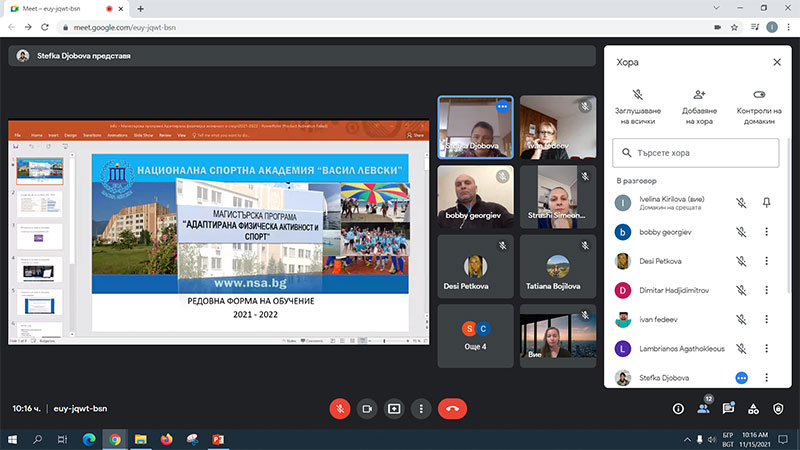Viewport: 800px width, 450px height.
Task: Open the Windows Start menu
Action: coord(12,439)
